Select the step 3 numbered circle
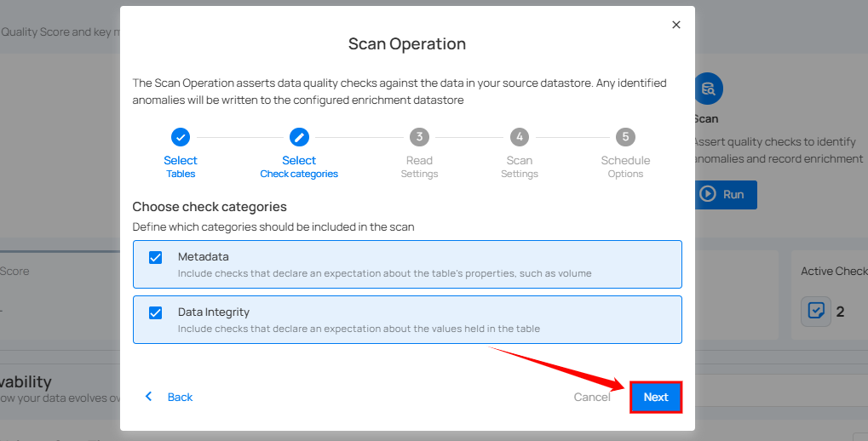The image size is (868, 441). (x=419, y=137)
